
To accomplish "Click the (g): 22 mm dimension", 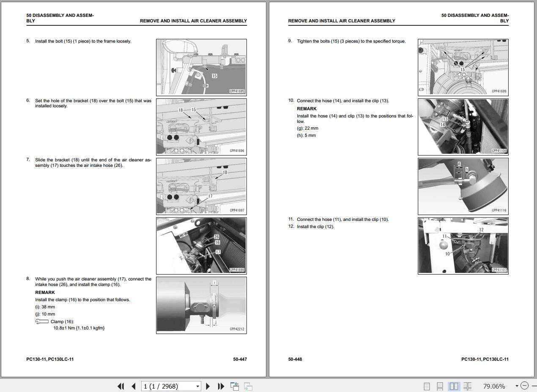I will point(307,128).
